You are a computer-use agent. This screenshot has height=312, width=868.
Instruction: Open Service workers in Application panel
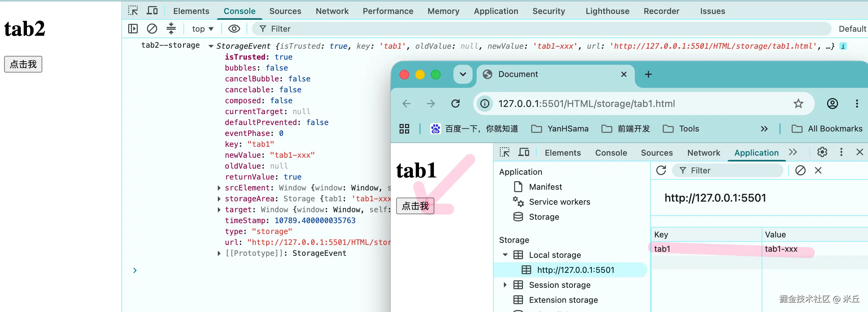pyautogui.click(x=559, y=202)
